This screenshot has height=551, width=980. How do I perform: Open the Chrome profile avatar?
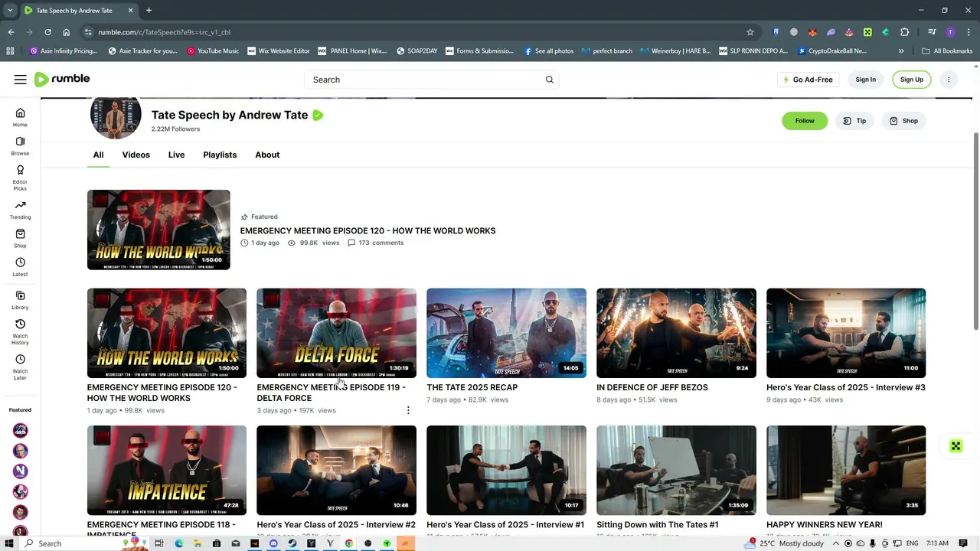click(x=950, y=32)
